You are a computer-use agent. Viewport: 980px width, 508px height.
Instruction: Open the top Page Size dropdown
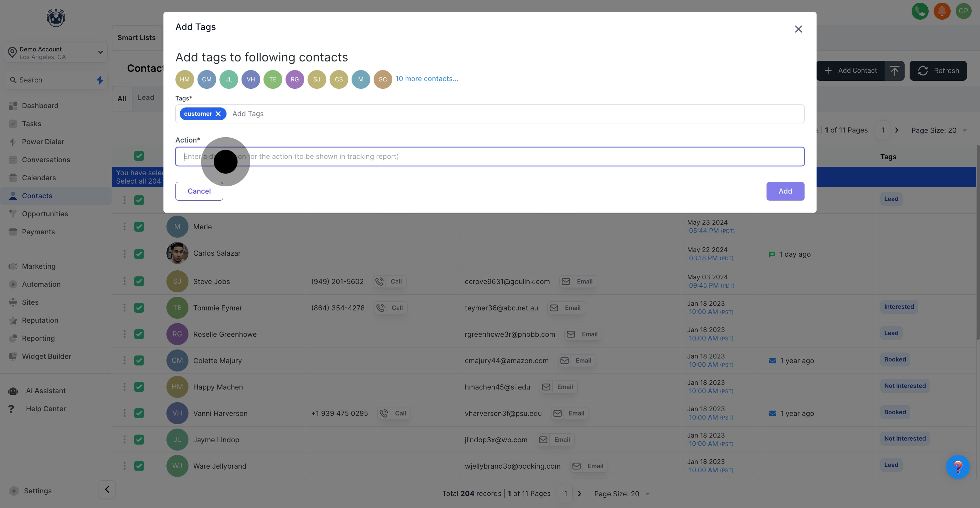coord(938,130)
